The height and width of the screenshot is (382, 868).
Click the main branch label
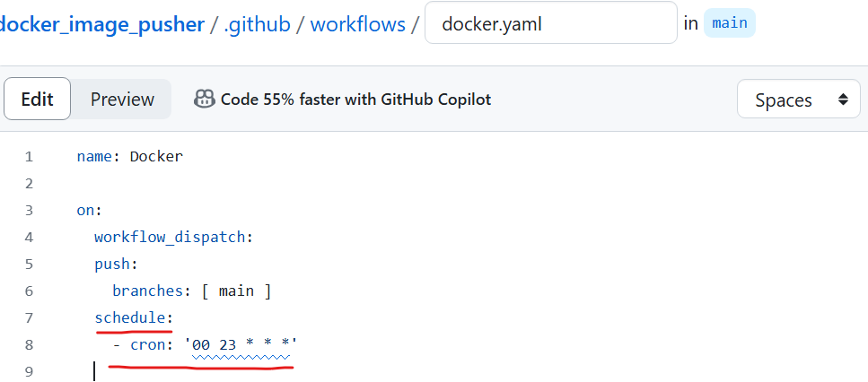[730, 23]
